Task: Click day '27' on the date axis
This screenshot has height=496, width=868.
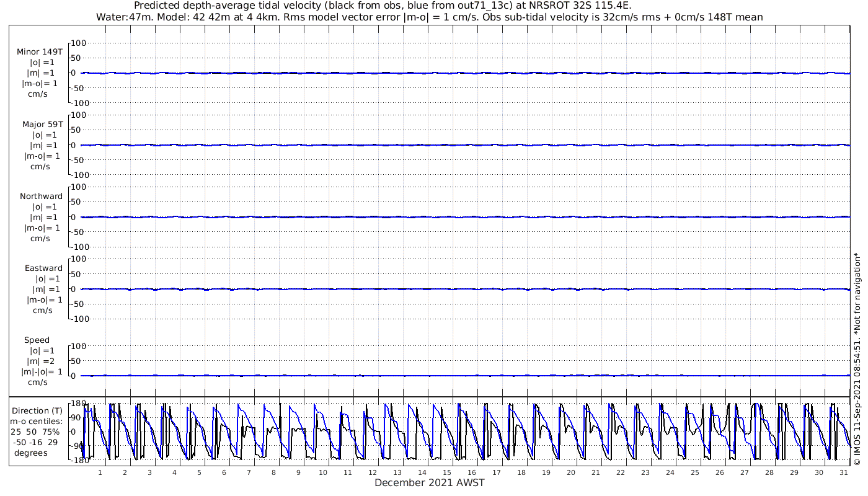Action: 745,472
